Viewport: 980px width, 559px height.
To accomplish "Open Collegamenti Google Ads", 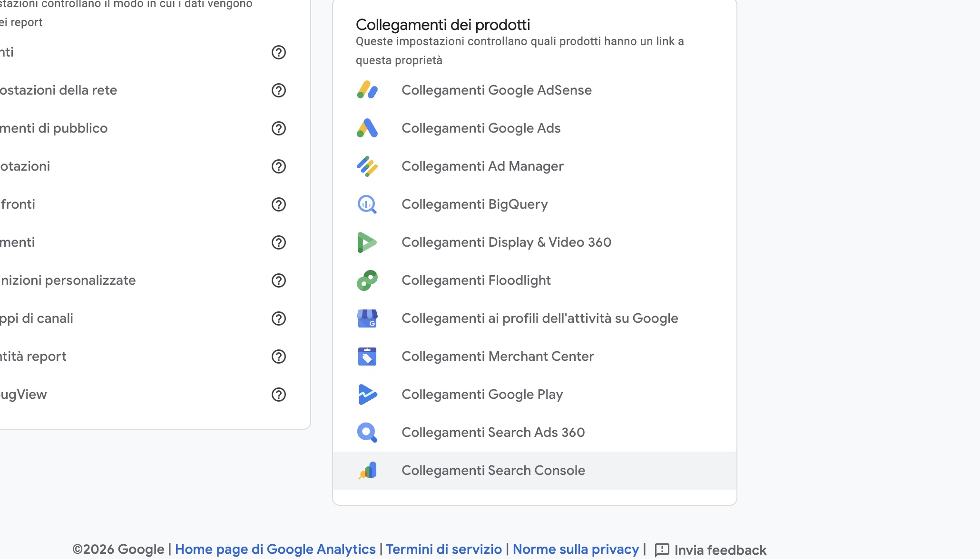I will 535,128.
